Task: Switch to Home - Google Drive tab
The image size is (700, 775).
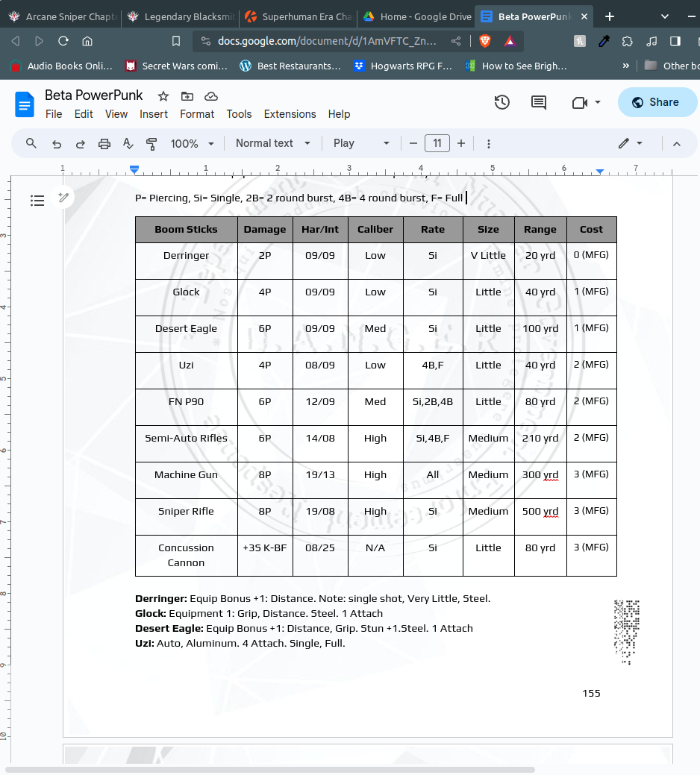Action: coord(416,16)
